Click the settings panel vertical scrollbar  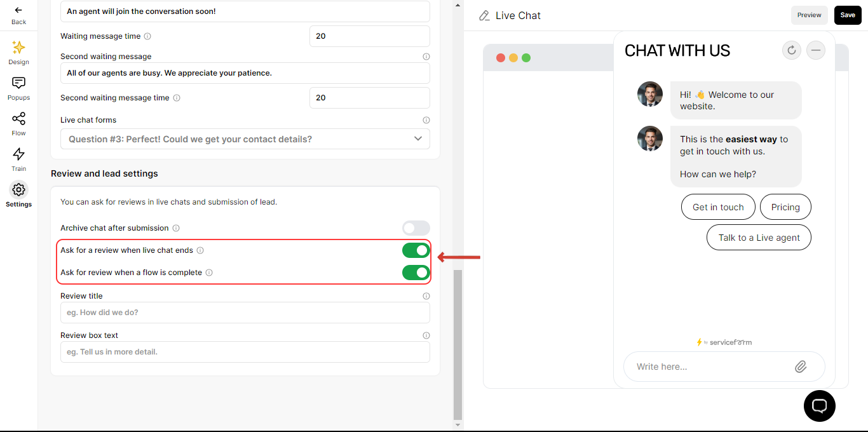coord(458,344)
